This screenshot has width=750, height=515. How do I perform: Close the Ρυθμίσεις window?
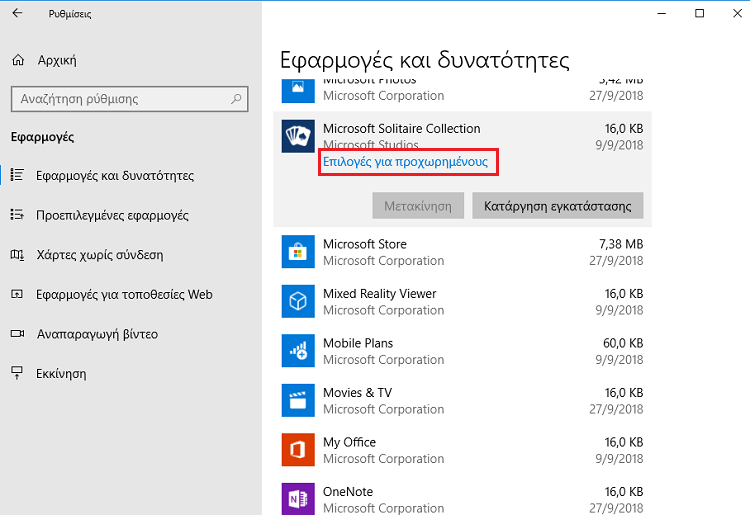coord(737,13)
